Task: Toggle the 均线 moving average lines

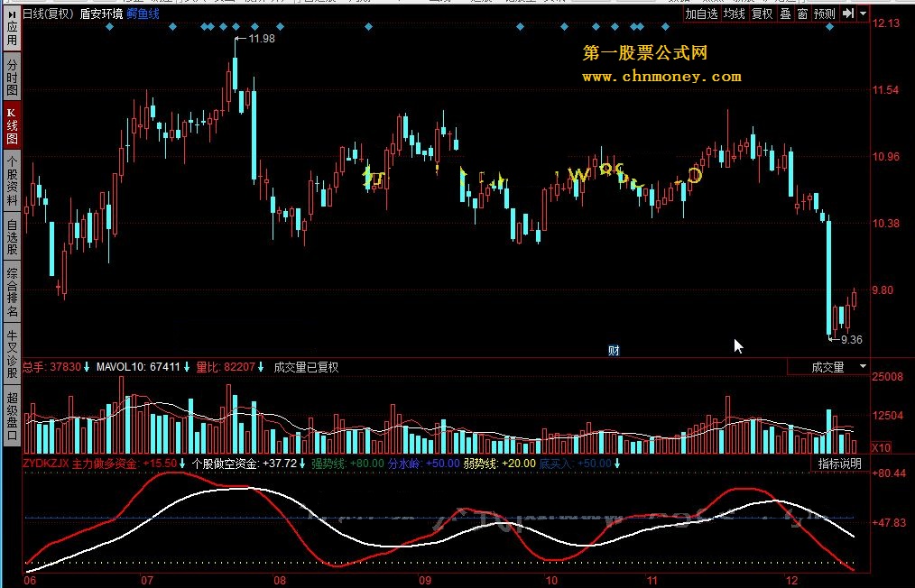Action: [735, 14]
